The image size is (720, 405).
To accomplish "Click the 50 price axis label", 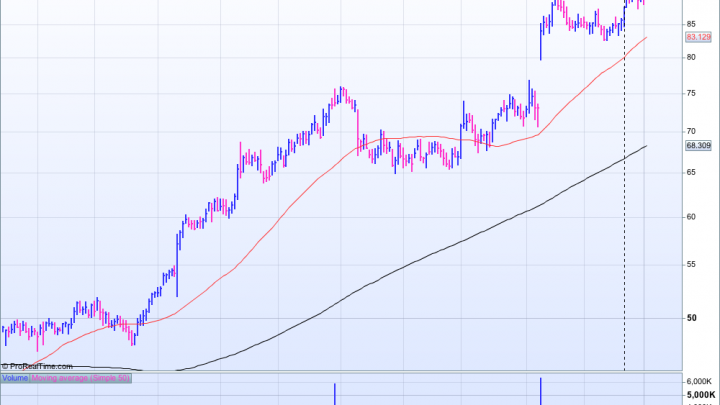I will click(692, 318).
